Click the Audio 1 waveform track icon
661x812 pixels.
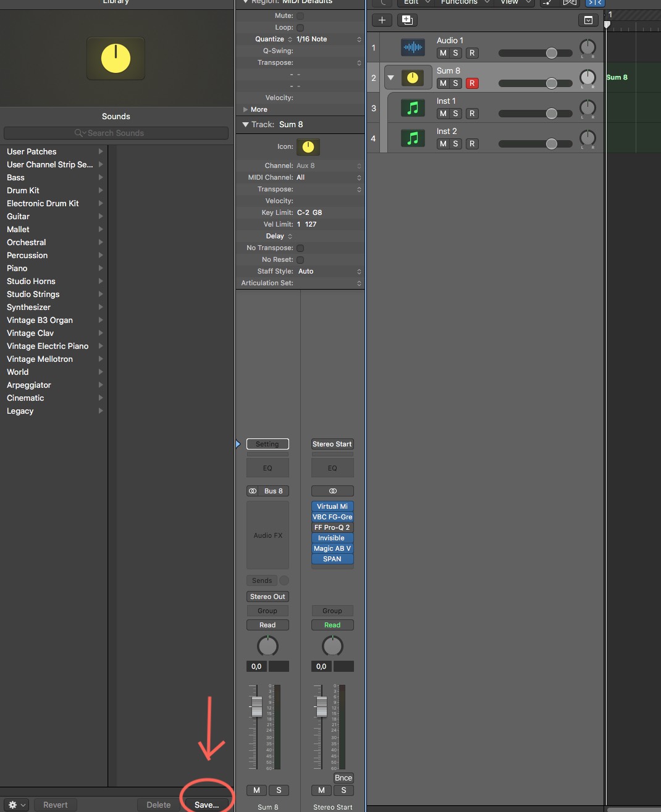(x=413, y=48)
